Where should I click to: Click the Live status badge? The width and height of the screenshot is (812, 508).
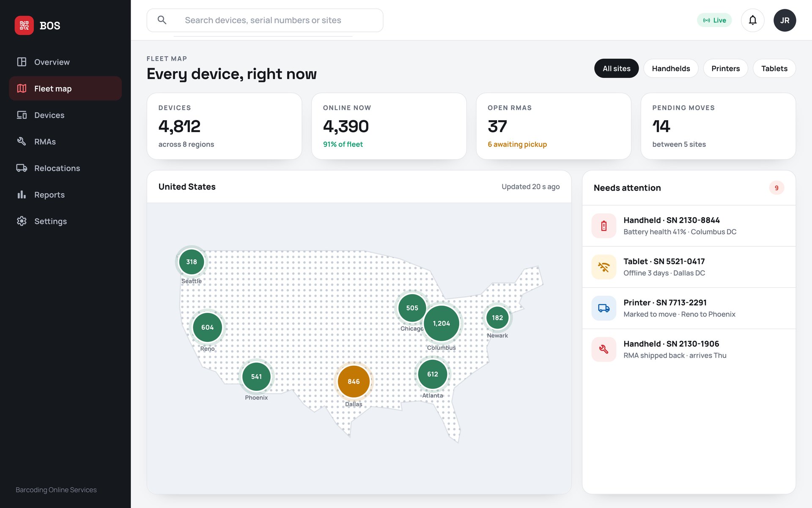714,20
